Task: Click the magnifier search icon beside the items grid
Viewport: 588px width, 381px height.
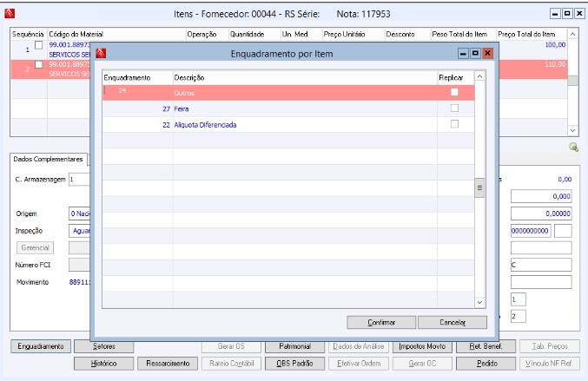Action: 573,147
